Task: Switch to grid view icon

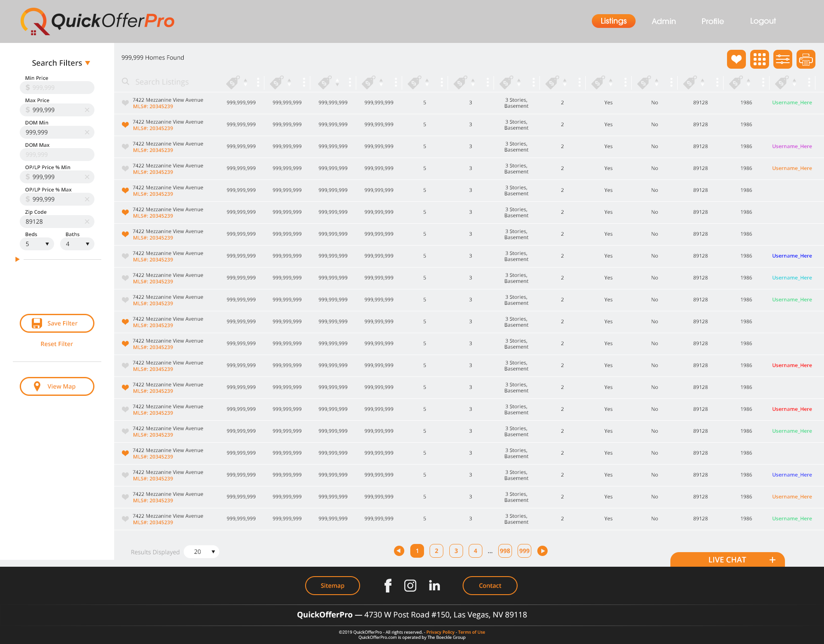Action: click(x=759, y=59)
